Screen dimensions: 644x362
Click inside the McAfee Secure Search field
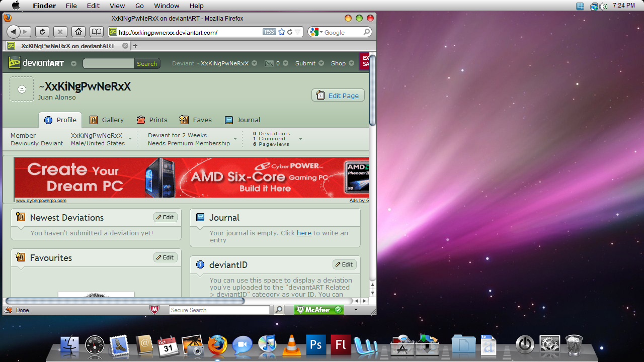click(220, 310)
